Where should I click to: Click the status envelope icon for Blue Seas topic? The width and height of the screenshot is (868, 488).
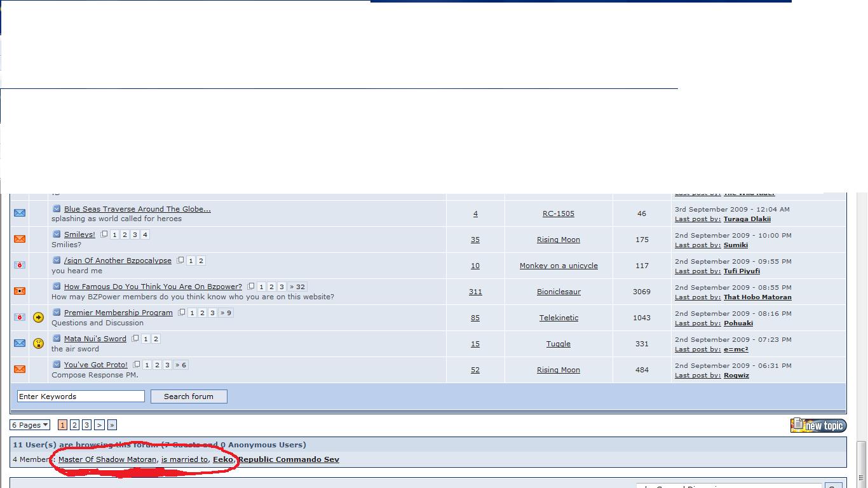[20, 213]
